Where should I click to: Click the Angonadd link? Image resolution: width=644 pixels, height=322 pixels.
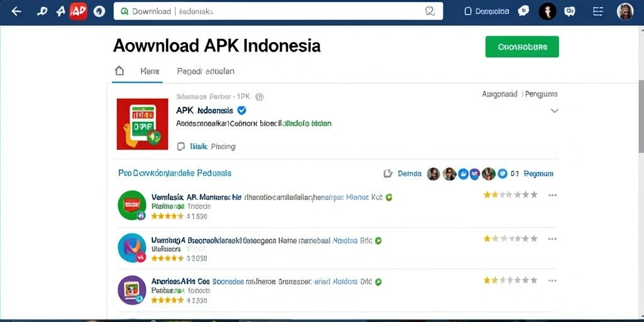pyautogui.click(x=499, y=94)
